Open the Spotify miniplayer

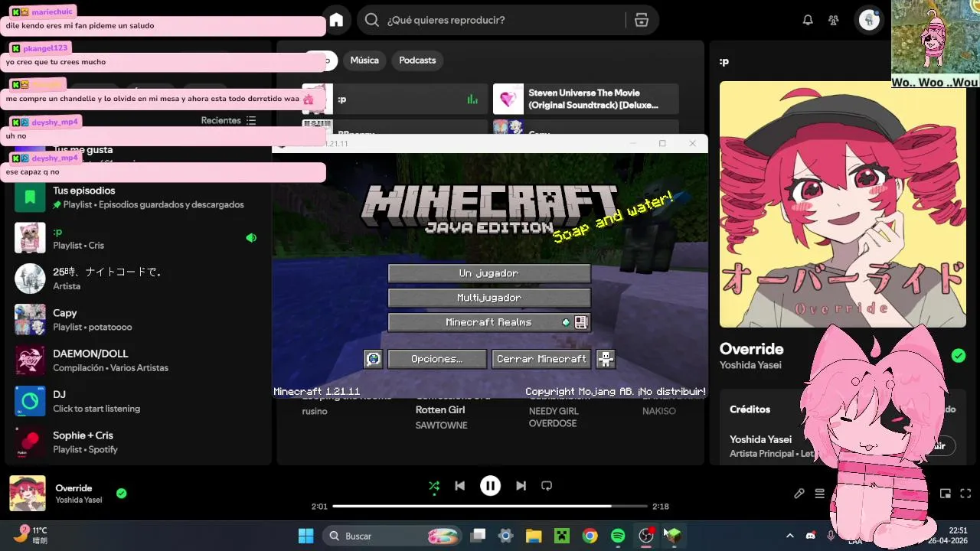(x=946, y=494)
